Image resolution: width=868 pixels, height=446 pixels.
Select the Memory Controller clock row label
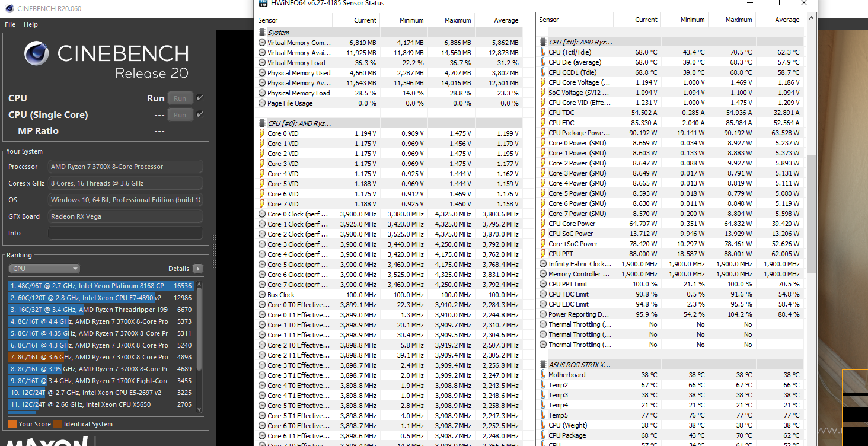click(x=579, y=274)
